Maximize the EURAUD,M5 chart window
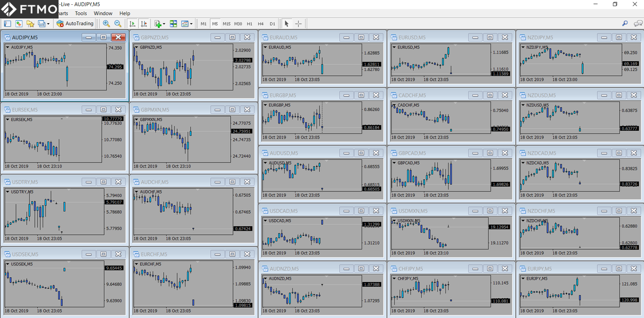The image size is (644, 318). pyautogui.click(x=361, y=37)
